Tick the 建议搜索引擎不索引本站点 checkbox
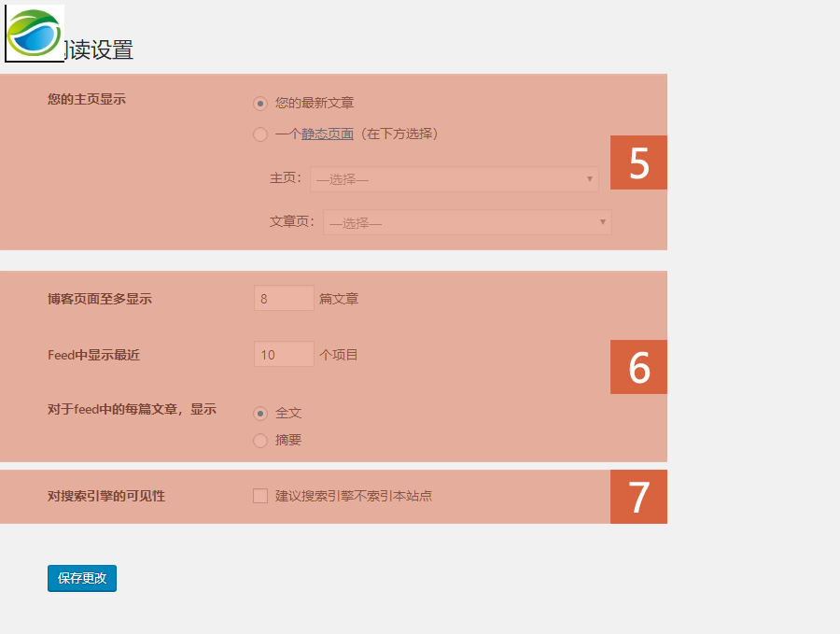The image size is (840, 634). [260, 496]
